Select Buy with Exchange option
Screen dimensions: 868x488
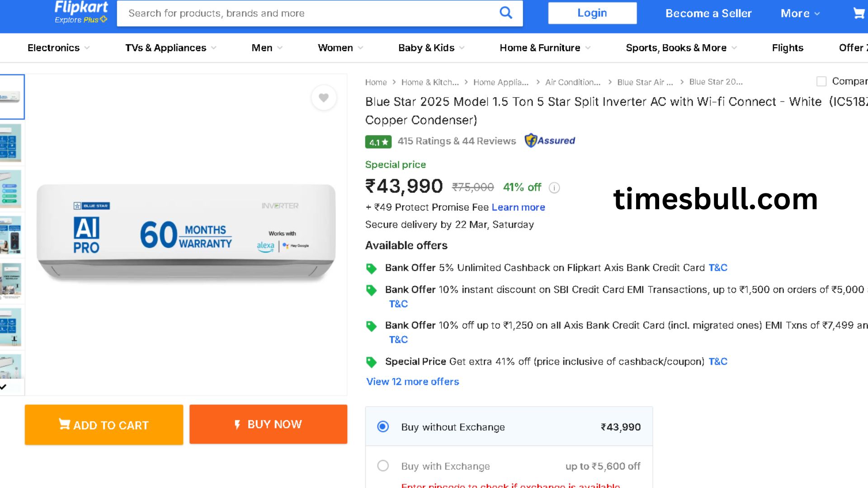(x=383, y=465)
